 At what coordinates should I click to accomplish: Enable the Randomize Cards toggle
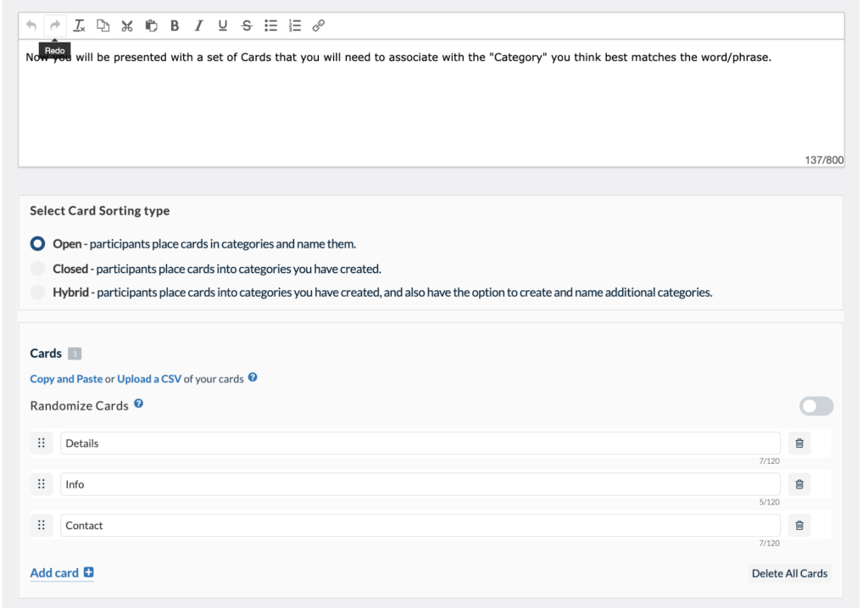point(815,406)
